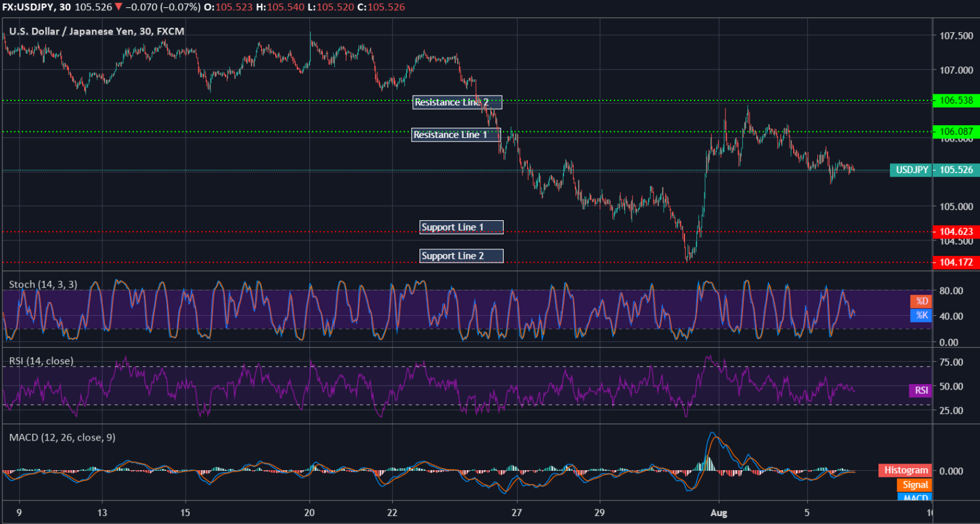Click the 0.000 MACD axis label
The width and height of the screenshot is (980, 524).
coord(952,471)
